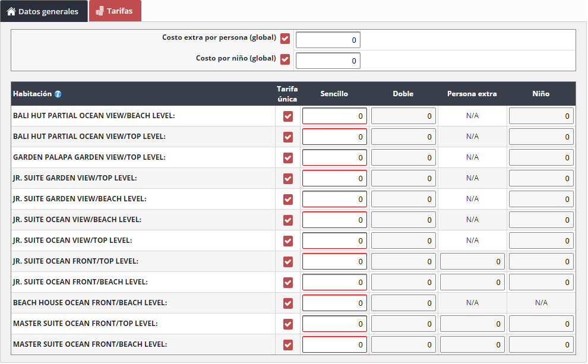Click Sencillo field for Garden Palapa row
This screenshot has width=588, height=364.
[334, 158]
